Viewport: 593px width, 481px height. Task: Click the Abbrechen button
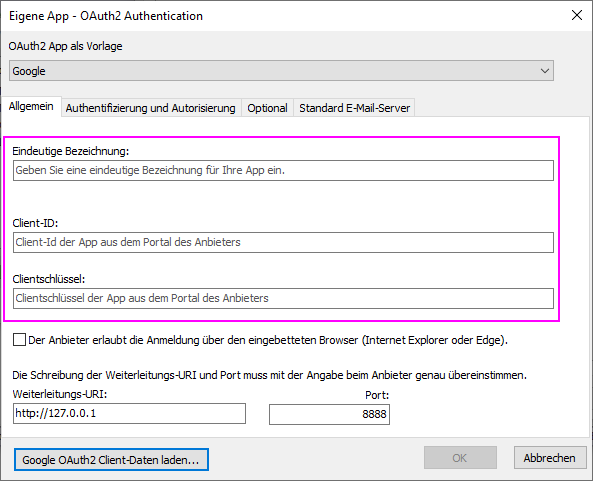coord(550,458)
